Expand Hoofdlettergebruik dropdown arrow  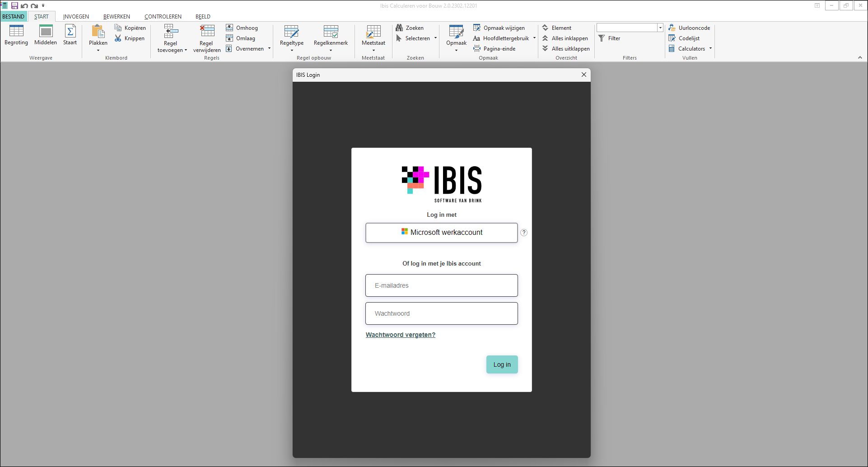point(534,38)
